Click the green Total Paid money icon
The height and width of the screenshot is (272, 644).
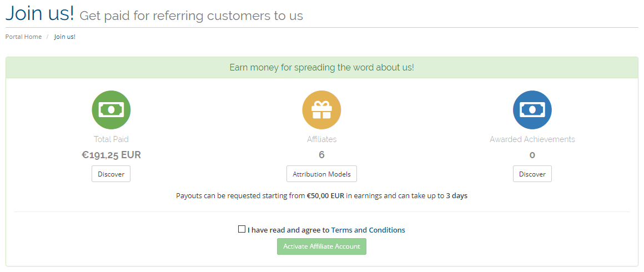[x=111, y=110]
